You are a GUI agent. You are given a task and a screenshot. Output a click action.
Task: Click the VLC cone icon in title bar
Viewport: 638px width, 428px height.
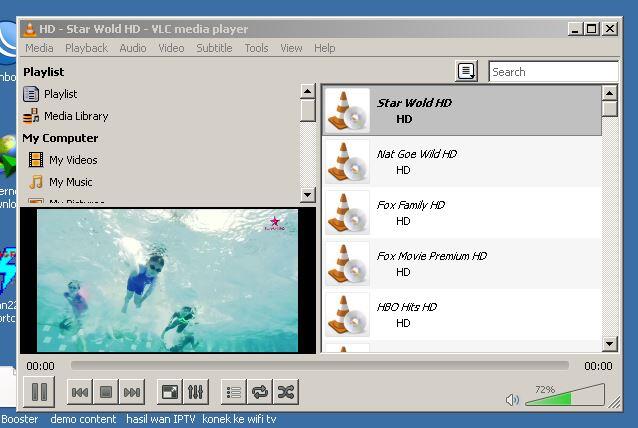(29, 29)
